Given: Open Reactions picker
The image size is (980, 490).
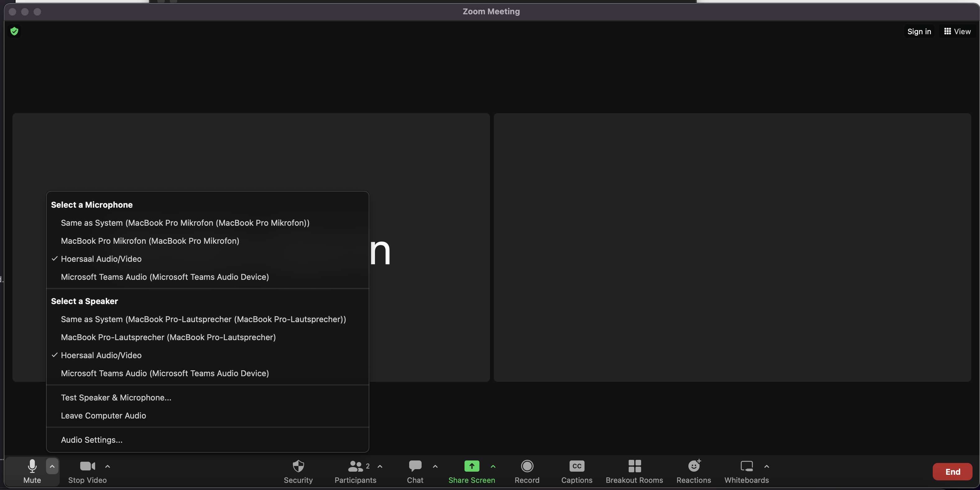Looking at the screenshot, I should coord(694,471).
